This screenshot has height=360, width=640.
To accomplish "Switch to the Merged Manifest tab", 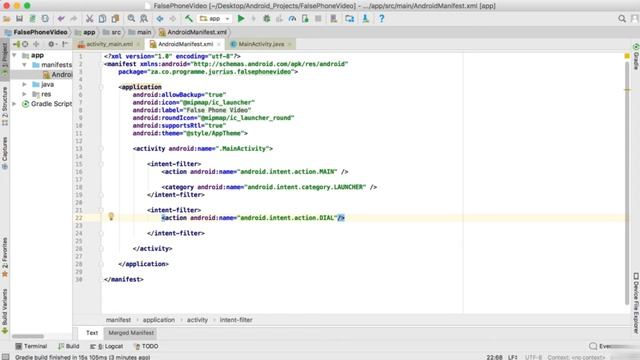I will click(131, 333).
